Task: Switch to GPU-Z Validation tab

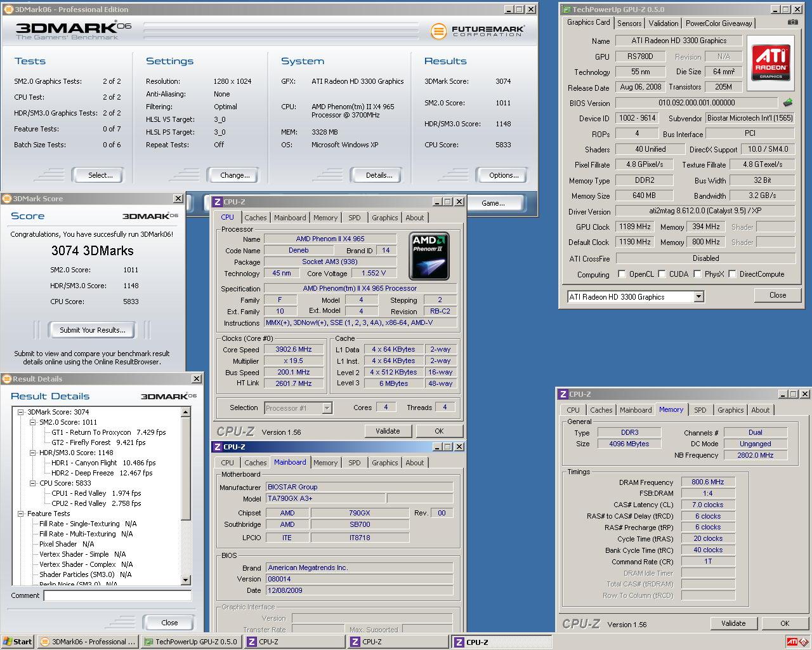Action: coord(664,23)
